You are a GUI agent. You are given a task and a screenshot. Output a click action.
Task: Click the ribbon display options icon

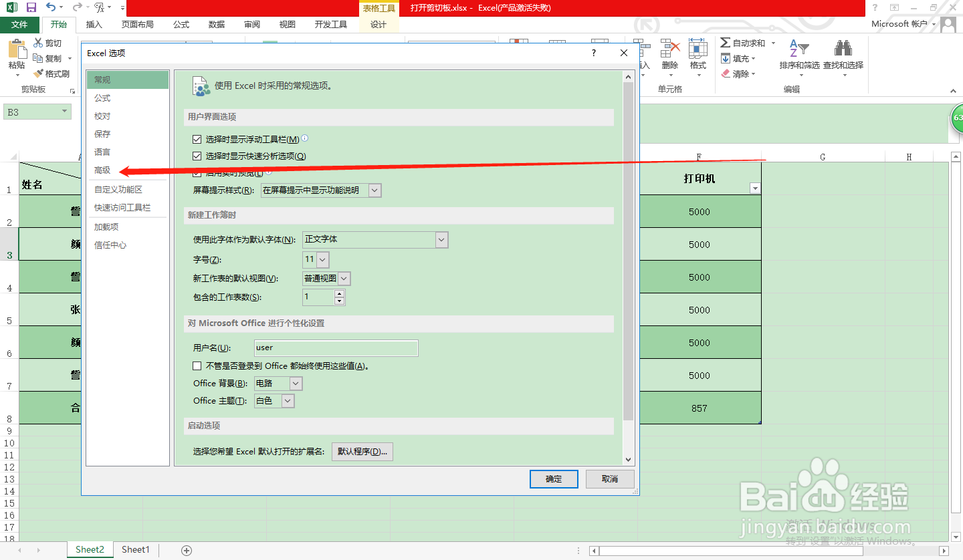tap(894, 7)
